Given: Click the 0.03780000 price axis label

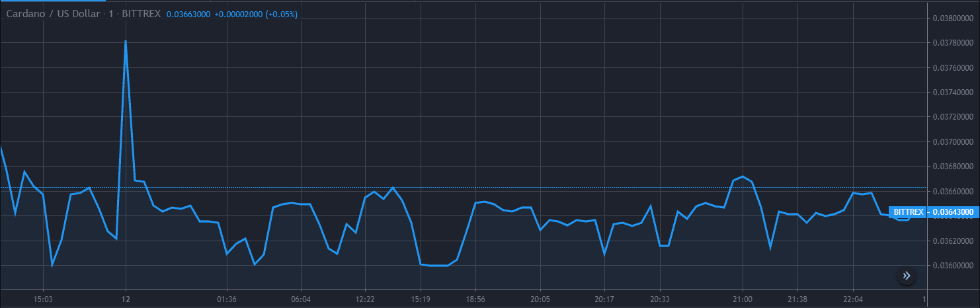Looking at the screenshot, I should [x=953, y=43].
